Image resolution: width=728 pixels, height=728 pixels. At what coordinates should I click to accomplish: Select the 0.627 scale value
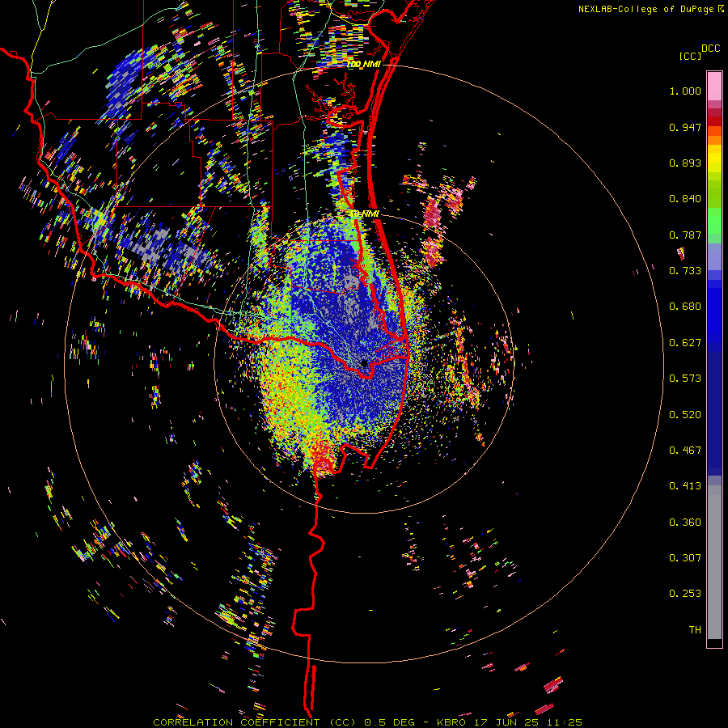tap(685, 343)
